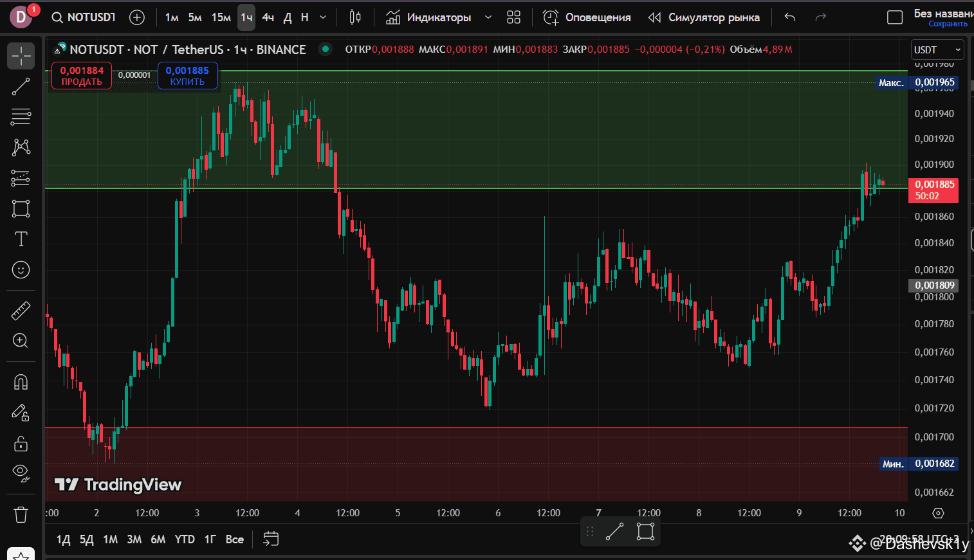Click the red ПРОДАТЬ sell button
Screen dimensions: 974x560
coord(82,76)
